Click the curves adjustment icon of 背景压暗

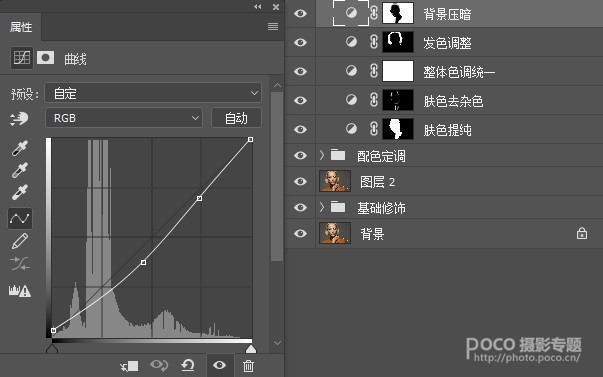(x=351, y=13)
